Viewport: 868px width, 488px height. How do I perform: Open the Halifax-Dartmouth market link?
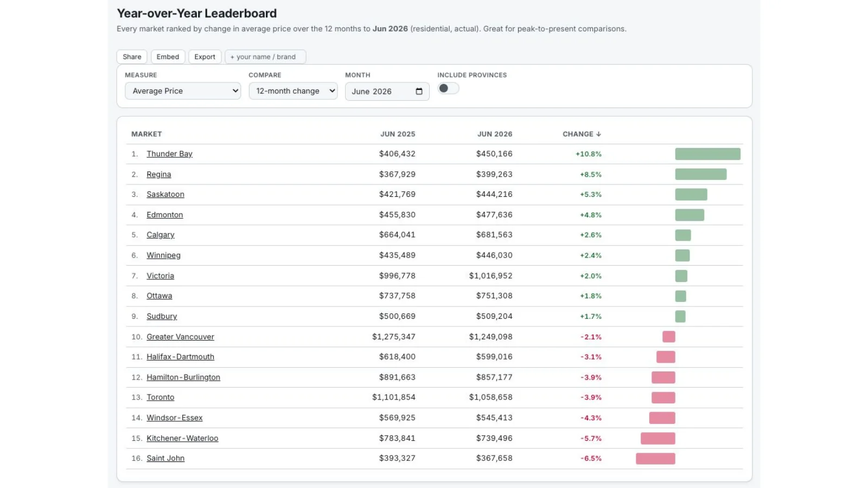(x=180, y=357)
